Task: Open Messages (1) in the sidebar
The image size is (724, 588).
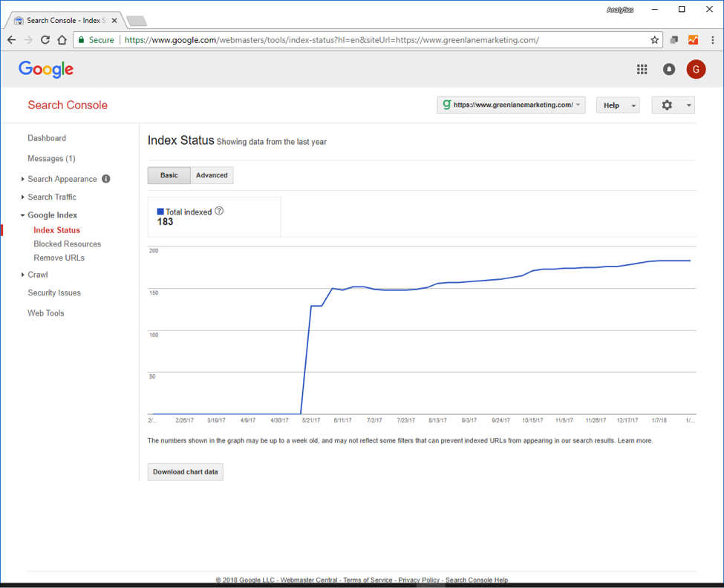Action: pyautogui.click(x=51, y=159)
